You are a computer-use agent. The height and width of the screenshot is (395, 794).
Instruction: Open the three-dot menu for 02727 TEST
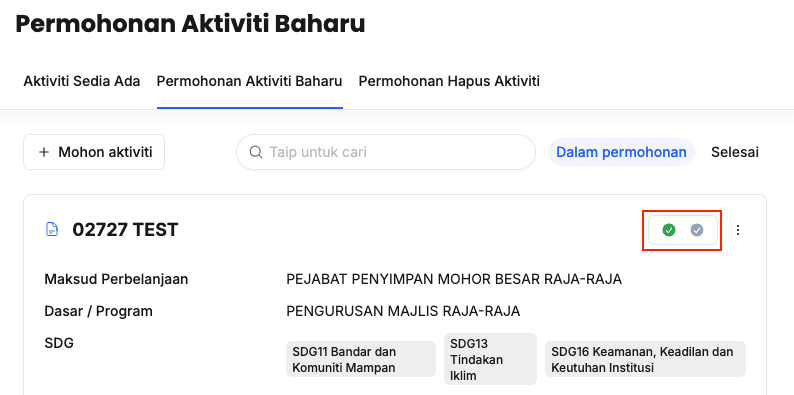(x=738, y=230)
